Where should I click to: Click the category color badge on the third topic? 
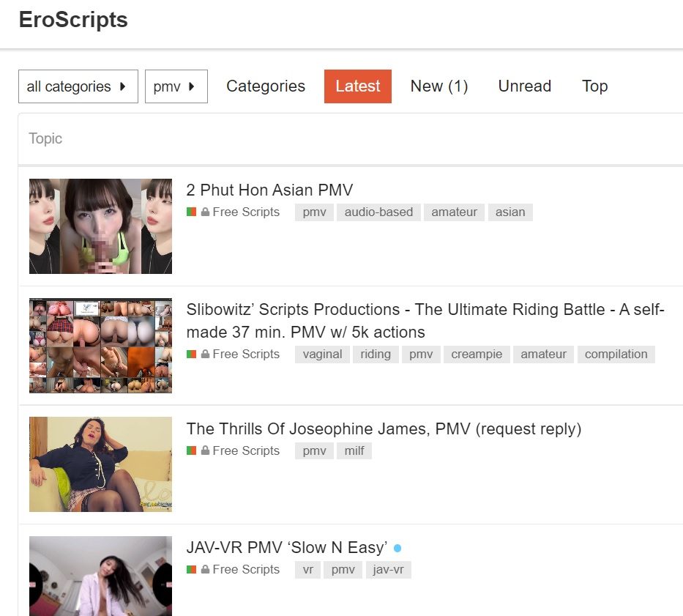click(192, 451)
